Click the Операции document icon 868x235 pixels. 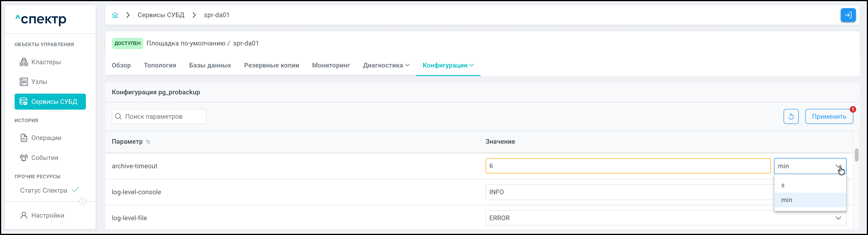[24, 138]
